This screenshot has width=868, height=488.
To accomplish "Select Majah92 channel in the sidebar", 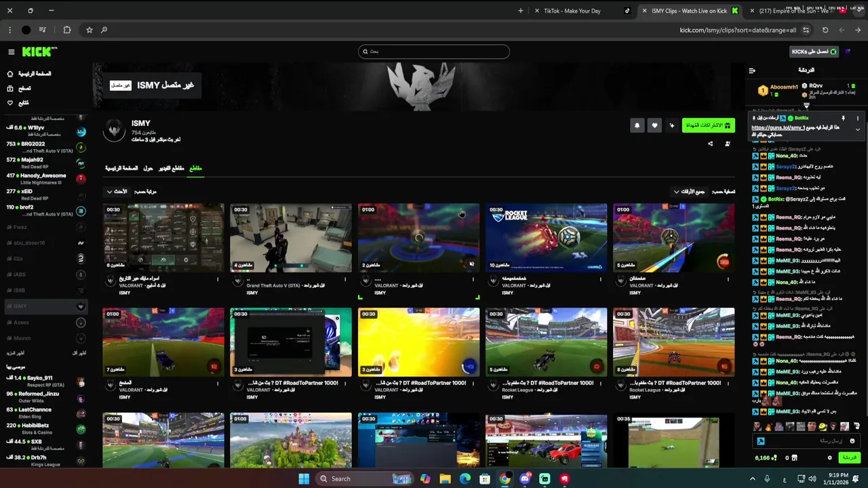I will [x=46, y=163].
